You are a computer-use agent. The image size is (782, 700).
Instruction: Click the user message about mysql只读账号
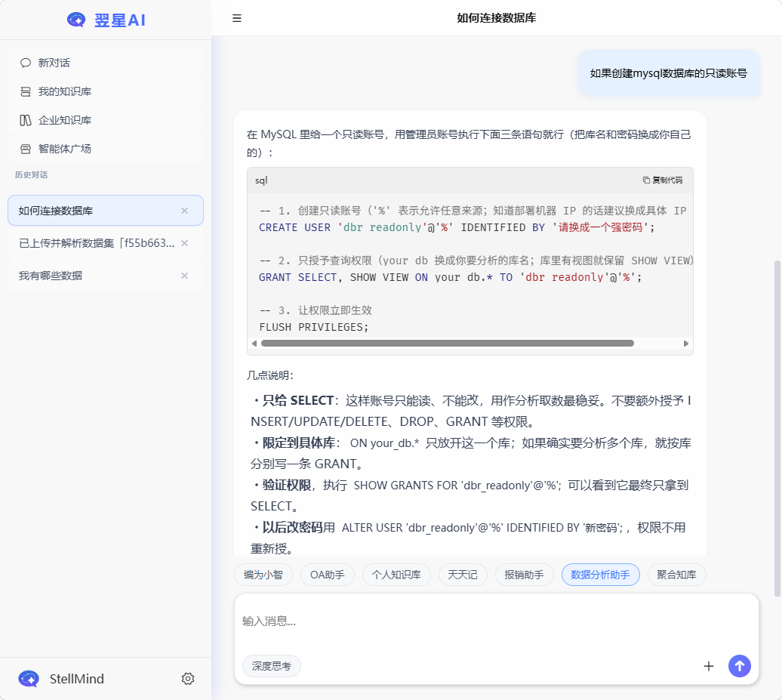(668, 73)
